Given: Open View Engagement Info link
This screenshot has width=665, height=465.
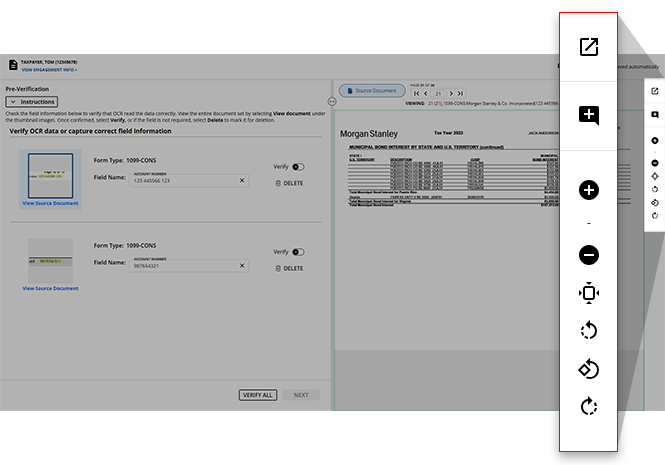Looking at the screenshot, I should pos(49,70).
